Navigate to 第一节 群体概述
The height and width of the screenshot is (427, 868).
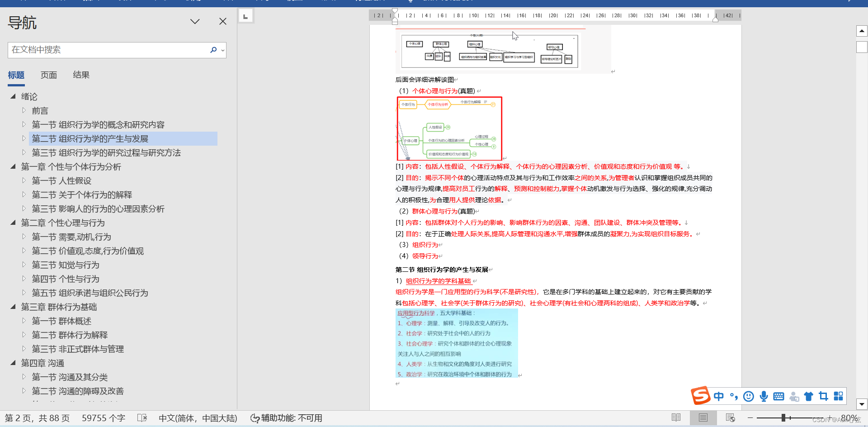(x=61, y=321)
